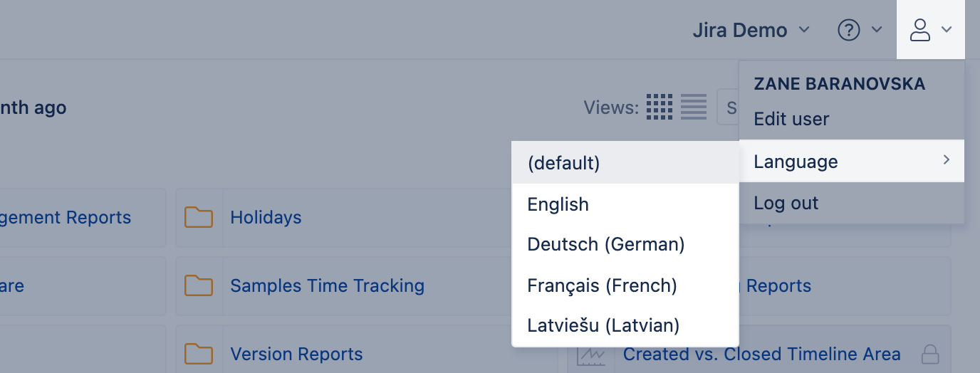Switch to grid view icon
This screenshot has height=373, width=980.
click(660, 107)
